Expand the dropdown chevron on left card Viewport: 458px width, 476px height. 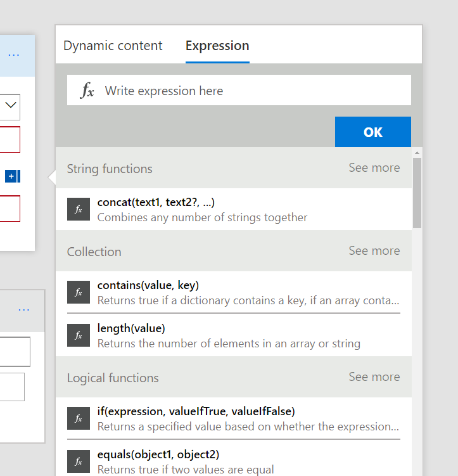(x=11, y=106)
